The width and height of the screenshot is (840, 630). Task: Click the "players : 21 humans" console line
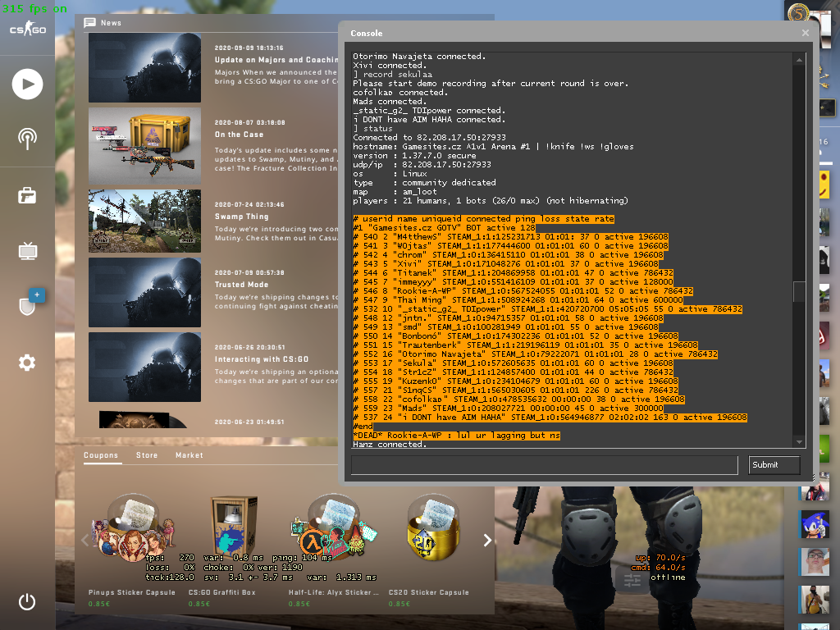click(491, 200)
